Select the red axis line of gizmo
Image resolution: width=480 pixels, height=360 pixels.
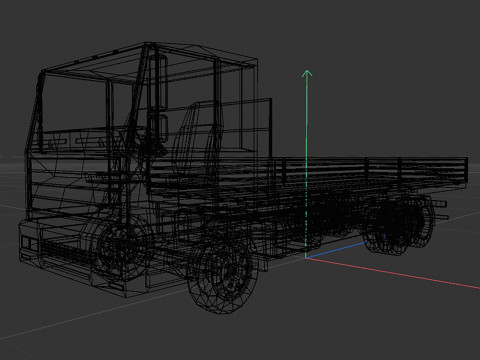[x=393, y=273]
